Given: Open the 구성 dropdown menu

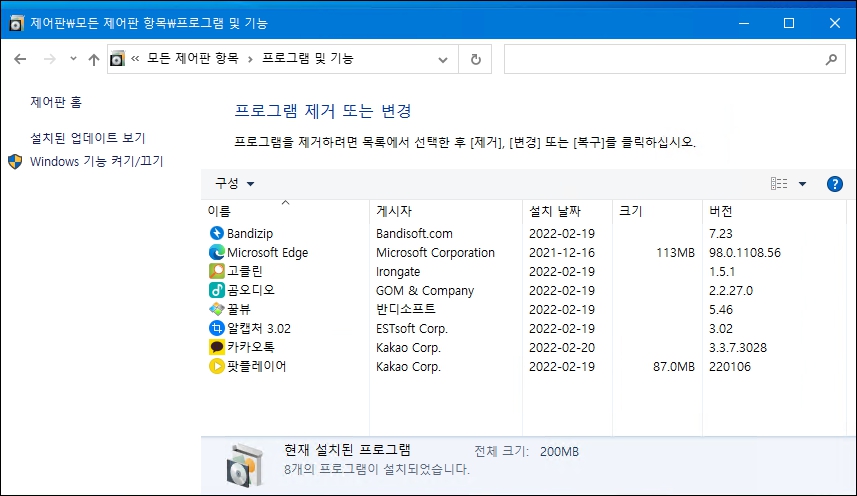Looking at the screenshot, I should coord(234,184).
